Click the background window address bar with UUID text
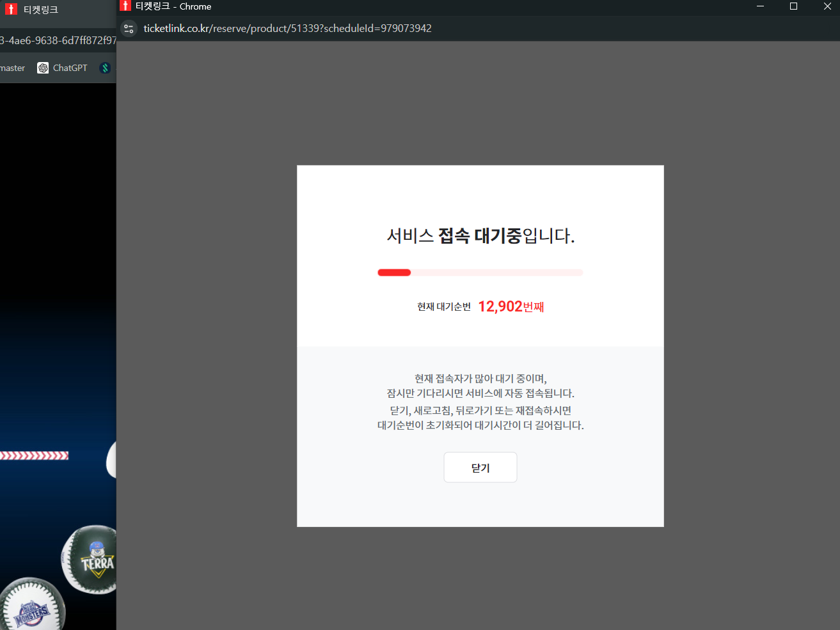 click(56, 40)
